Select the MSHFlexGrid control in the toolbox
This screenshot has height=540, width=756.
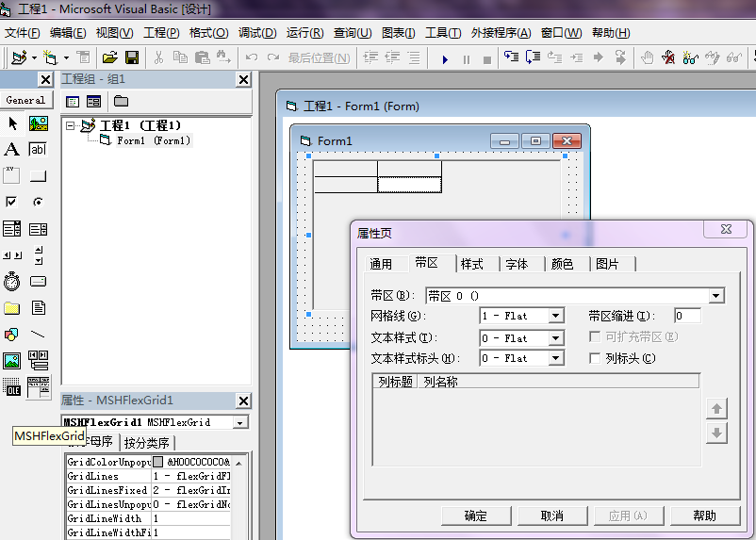point(39,386)
